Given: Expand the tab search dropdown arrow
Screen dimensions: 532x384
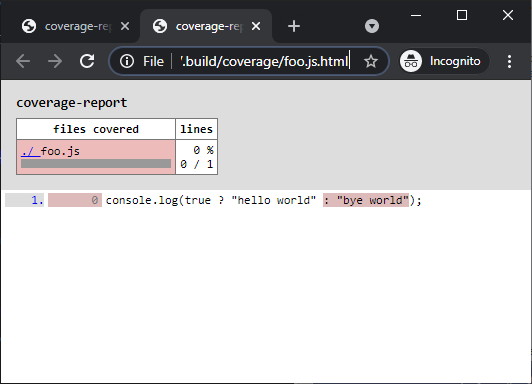Looking at the screenshot, I should (x=372, y=26).
